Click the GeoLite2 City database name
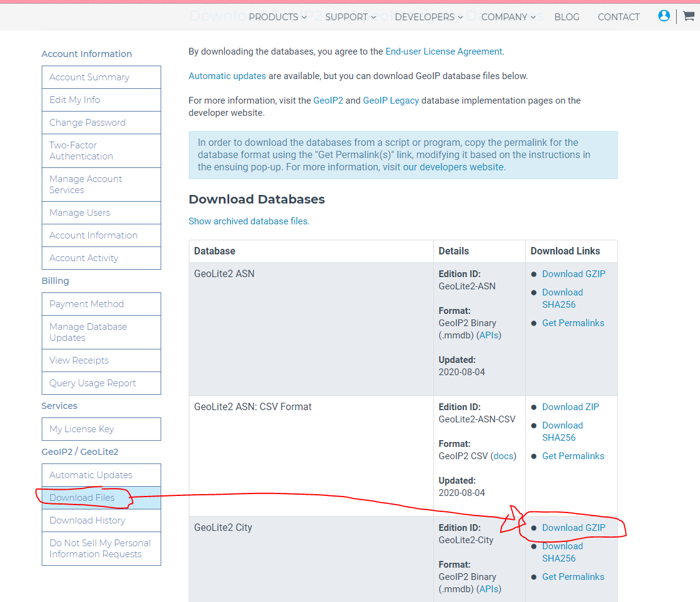This screenshot has height=602, width=700. click(223, 527)
